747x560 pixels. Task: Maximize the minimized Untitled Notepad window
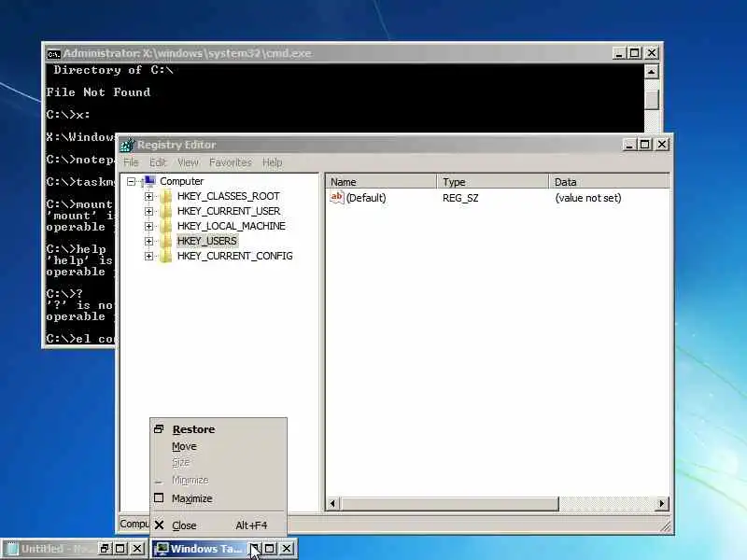pos(120,549)
